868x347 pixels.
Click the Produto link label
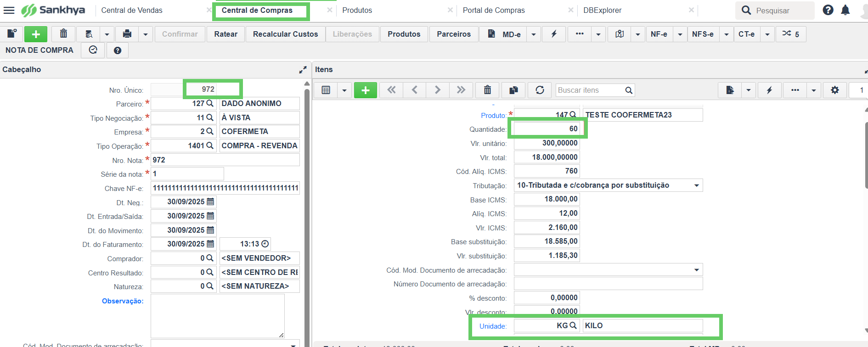click(493, 115)
